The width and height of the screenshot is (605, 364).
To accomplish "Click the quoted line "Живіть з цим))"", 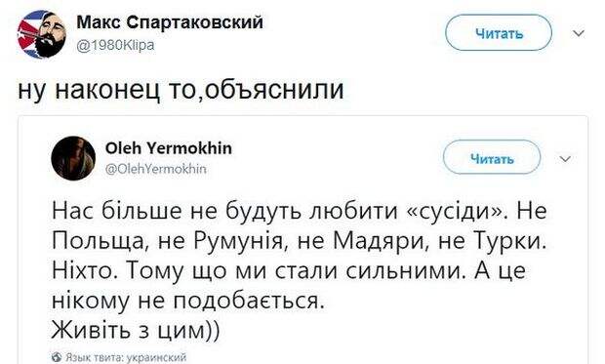I will click(136, 330).
